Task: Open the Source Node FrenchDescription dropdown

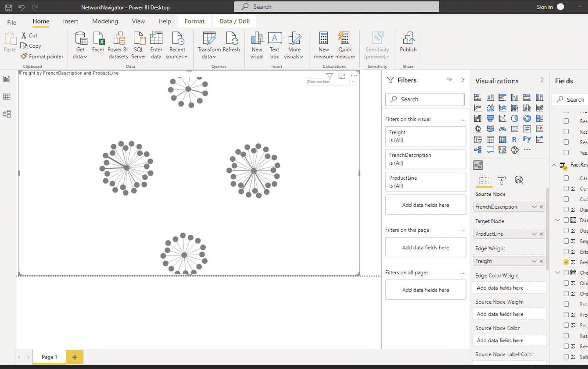Action: [534, 206]
